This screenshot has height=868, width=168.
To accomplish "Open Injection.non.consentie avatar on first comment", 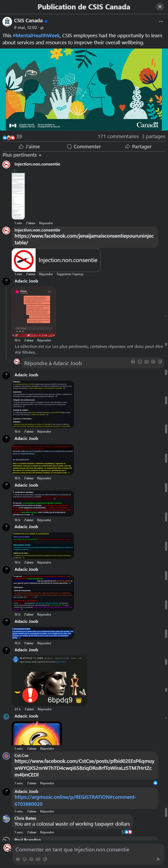I will coord(6,164).
